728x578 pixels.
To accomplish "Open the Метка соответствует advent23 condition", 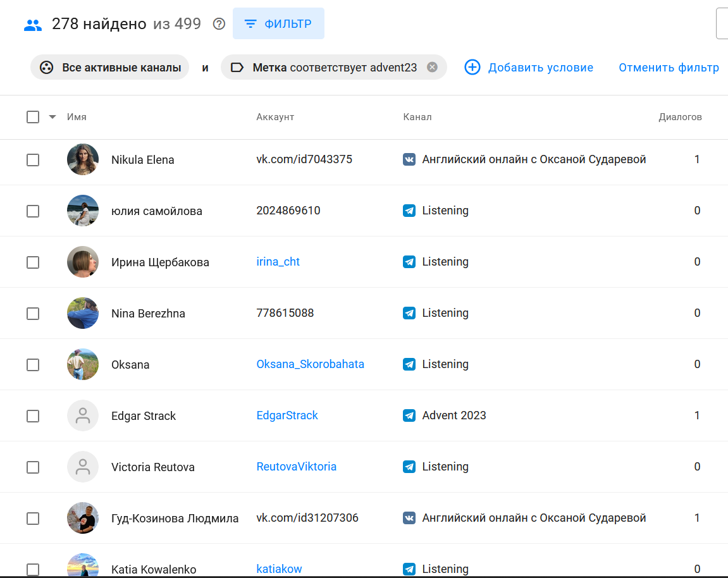I will pos(335,67).
